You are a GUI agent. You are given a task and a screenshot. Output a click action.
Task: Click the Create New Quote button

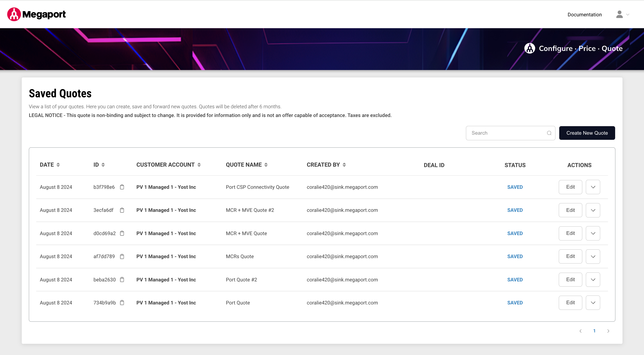[587, 133]
